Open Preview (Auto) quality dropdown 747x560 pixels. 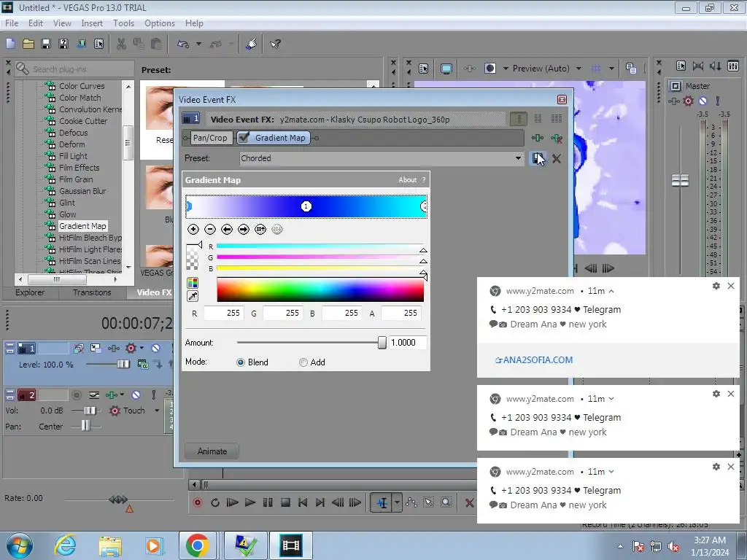click(x=578, y=69)
